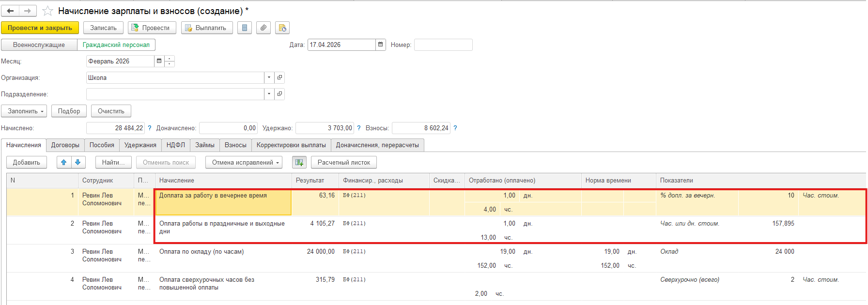The width and height of the screenshot is (868, 305).
Task: Open the document report list icon
Action: coord(245,28)
